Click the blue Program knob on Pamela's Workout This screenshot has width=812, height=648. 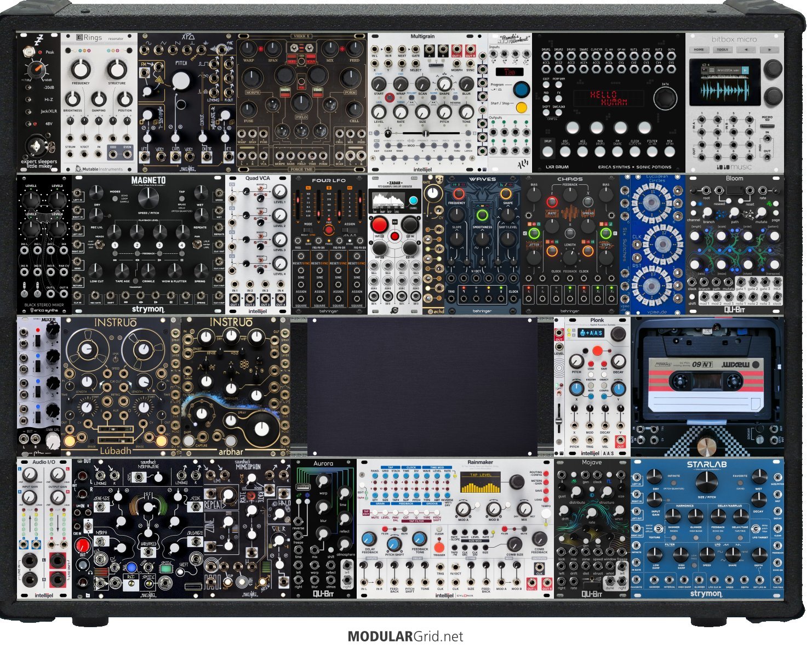[x=521, y=89]
